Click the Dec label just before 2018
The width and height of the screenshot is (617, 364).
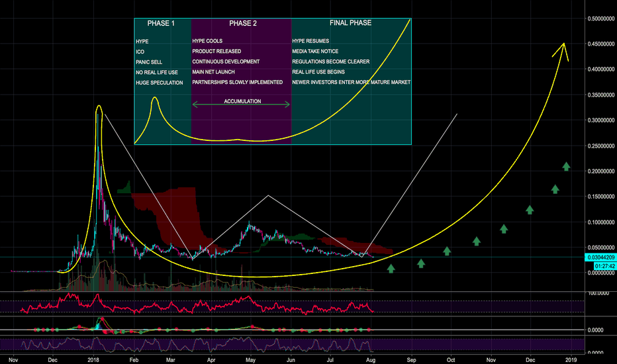(52, 359)
